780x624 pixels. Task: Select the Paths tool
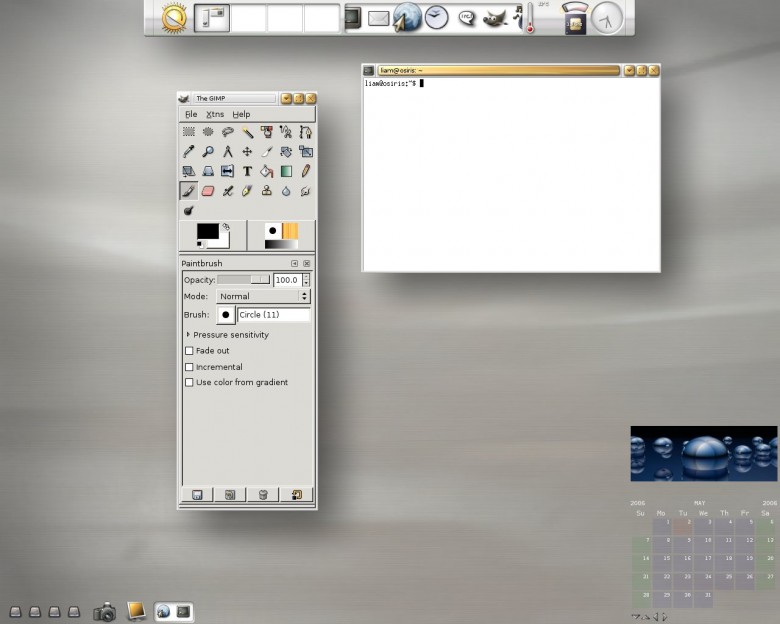(305, 132)
